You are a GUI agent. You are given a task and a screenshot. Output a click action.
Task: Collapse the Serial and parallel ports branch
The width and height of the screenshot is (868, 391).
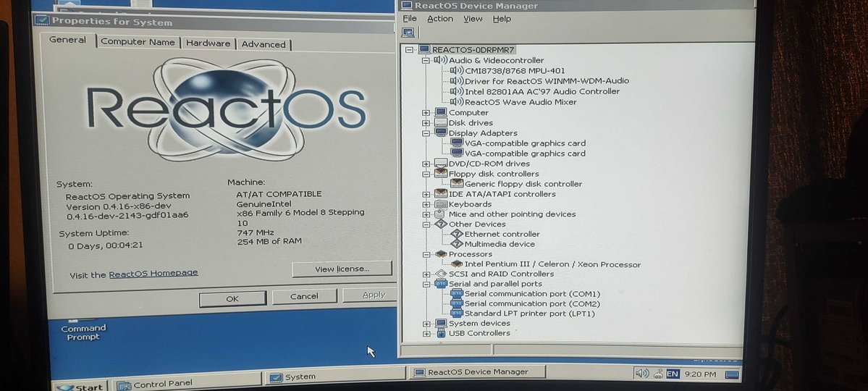coord(425,284)
